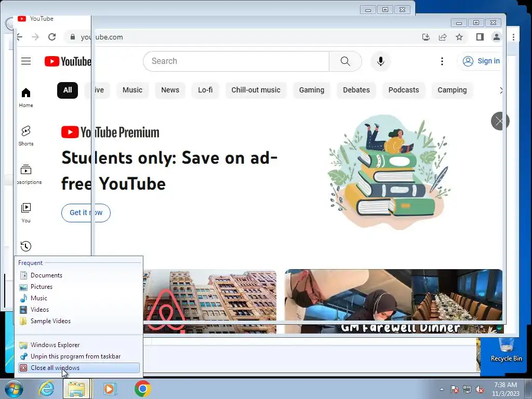The image size is (532, 399).
Task: Select the News filter chip
Action: pos(170,90)
